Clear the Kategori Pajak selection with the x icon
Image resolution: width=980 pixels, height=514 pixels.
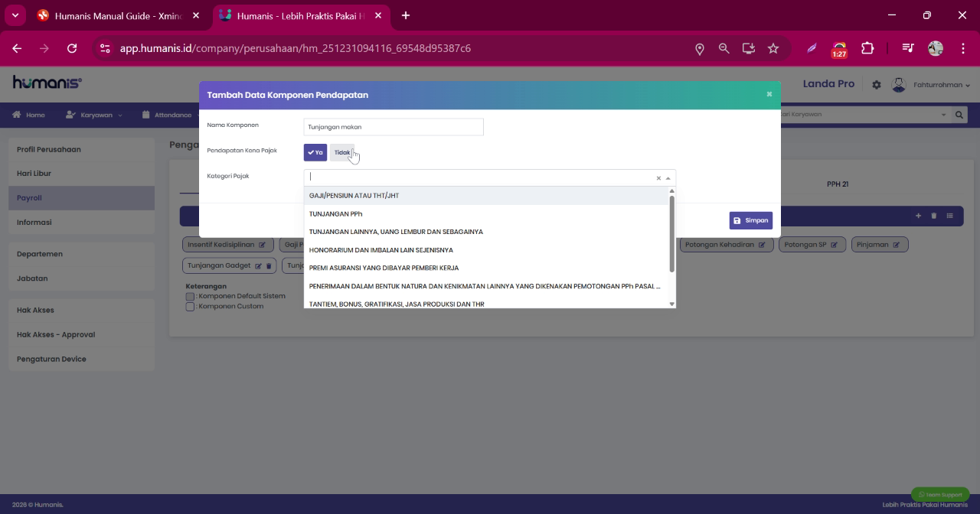tap(658, 178)
